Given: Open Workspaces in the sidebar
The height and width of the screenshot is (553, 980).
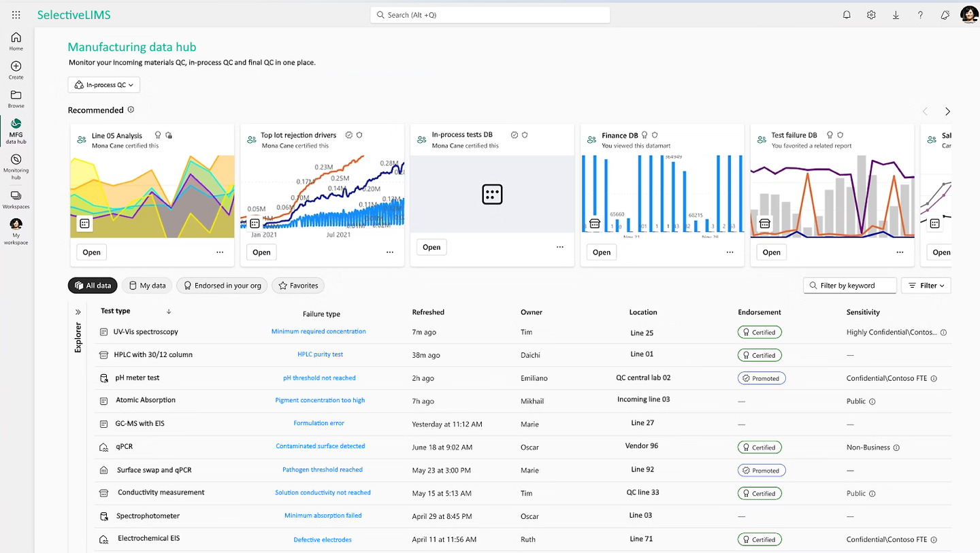Looking at the screenshot, I should point(16,200).
